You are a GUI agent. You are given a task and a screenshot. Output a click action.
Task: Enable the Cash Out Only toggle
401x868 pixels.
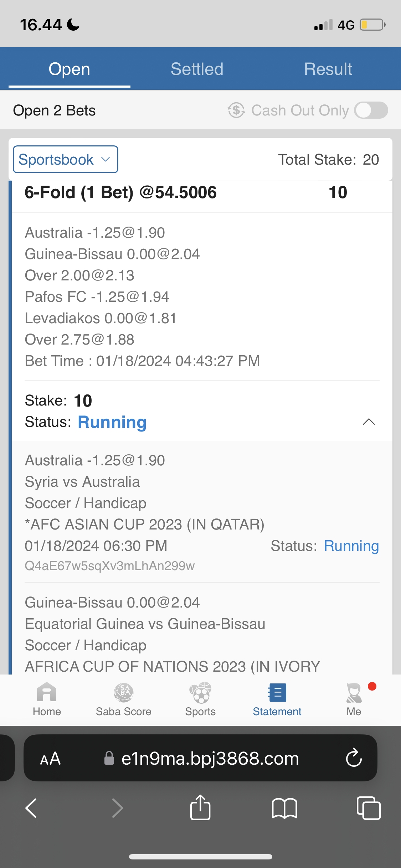click(x=371, y=110)
